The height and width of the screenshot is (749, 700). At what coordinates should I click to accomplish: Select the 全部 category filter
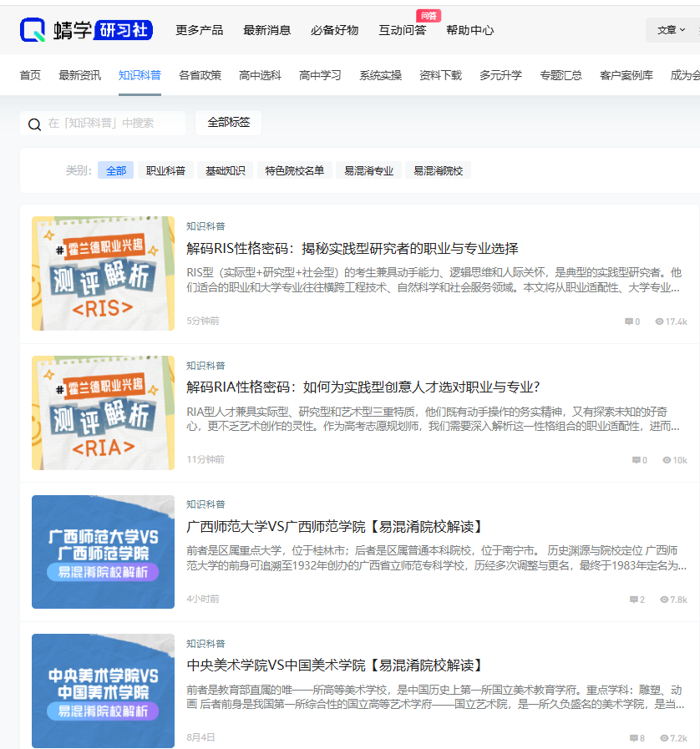115,170
